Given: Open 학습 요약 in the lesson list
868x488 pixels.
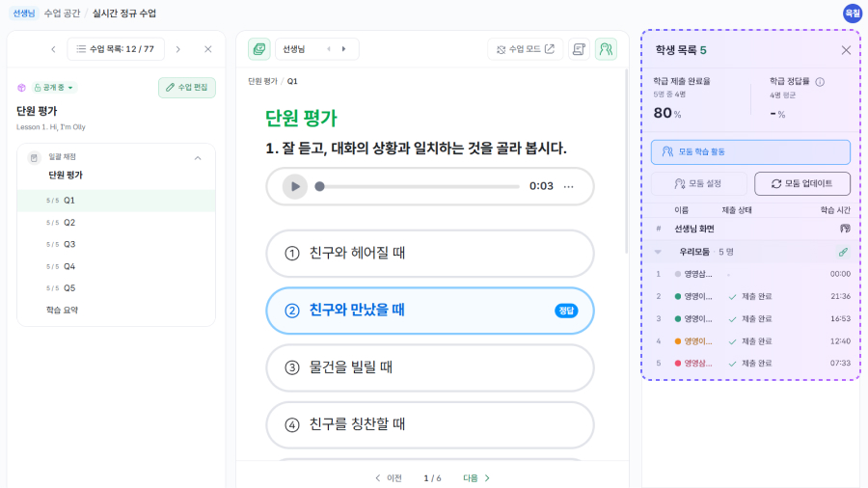Looking at the screenshot, I should (61, 310).
